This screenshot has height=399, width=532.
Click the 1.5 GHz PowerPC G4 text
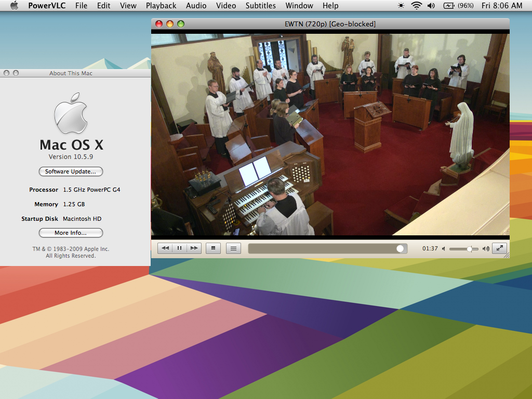[91, 190]
